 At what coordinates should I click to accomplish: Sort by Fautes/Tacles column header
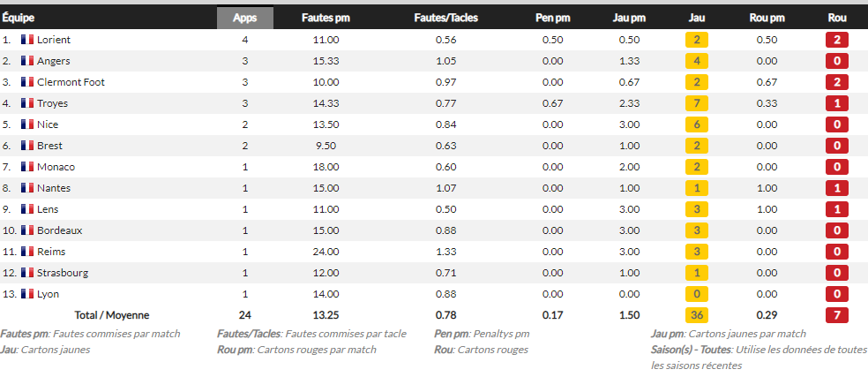pyautogui.click(x=445, y=18)
